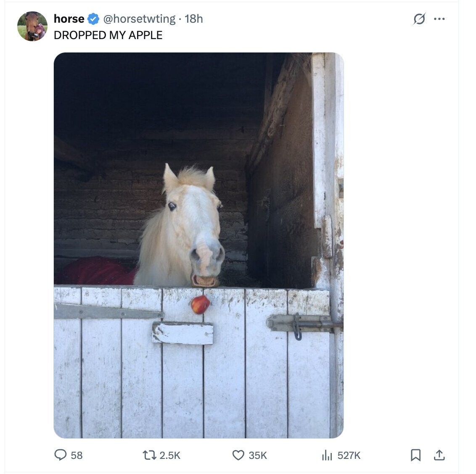Click the 2.5K reposts count
The height and width of the screenshot is (474, 476).
click(x=170, y=456)
